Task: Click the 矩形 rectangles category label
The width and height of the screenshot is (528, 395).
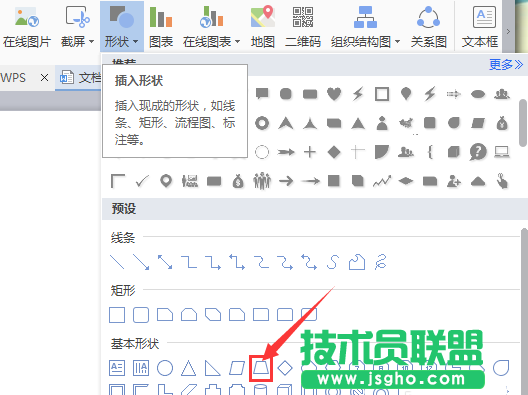Action: coord(123,290)
